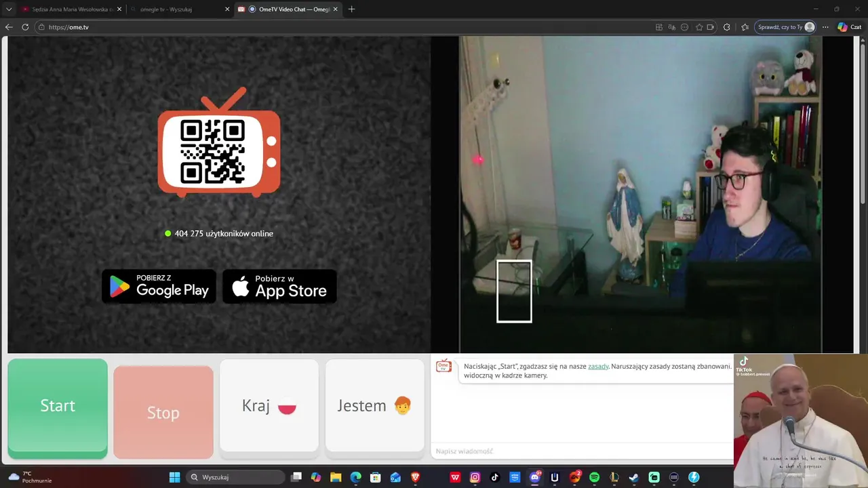Switch to omegle tv - Wyszukaj tab

(180, 9)
